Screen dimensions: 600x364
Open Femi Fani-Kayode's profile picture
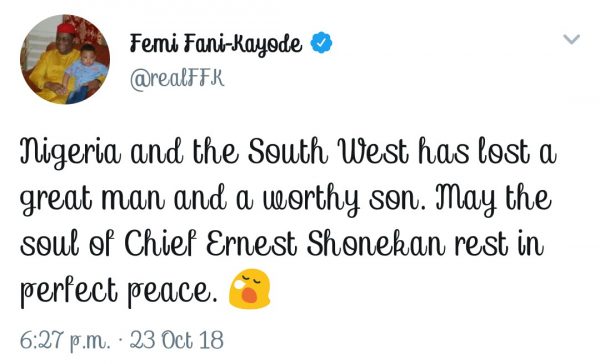[x=65, y=59]
